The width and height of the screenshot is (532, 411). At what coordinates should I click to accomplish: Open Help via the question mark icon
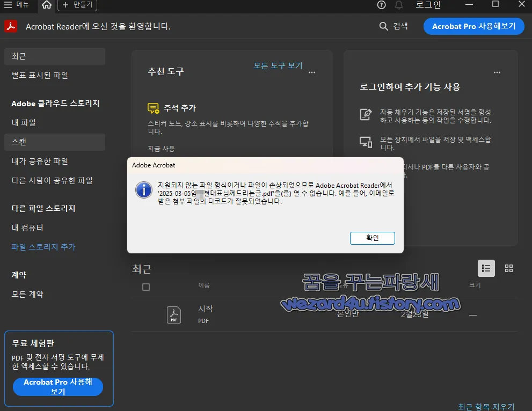pos(381,5)
